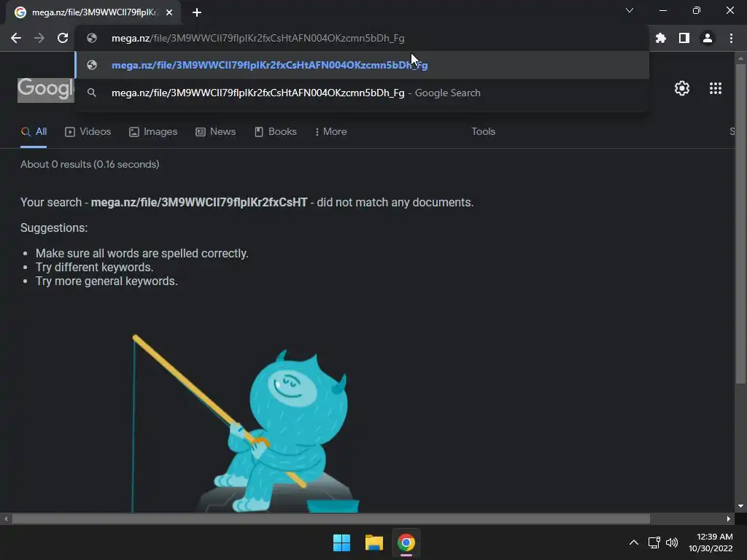This screenshot has height=560, width=747.
Task: Show hidden system tray icons
Action: pyautogui.click(x=634, y=542)
